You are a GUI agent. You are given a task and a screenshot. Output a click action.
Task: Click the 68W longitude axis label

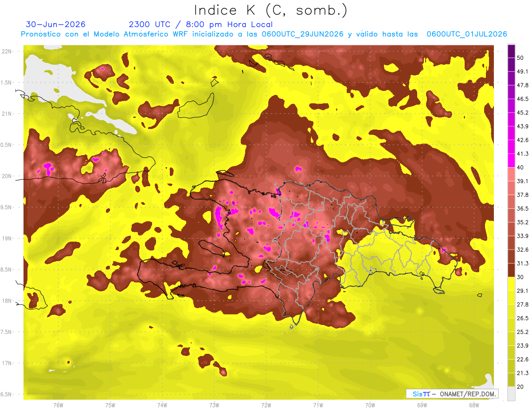tap(473, 405)
